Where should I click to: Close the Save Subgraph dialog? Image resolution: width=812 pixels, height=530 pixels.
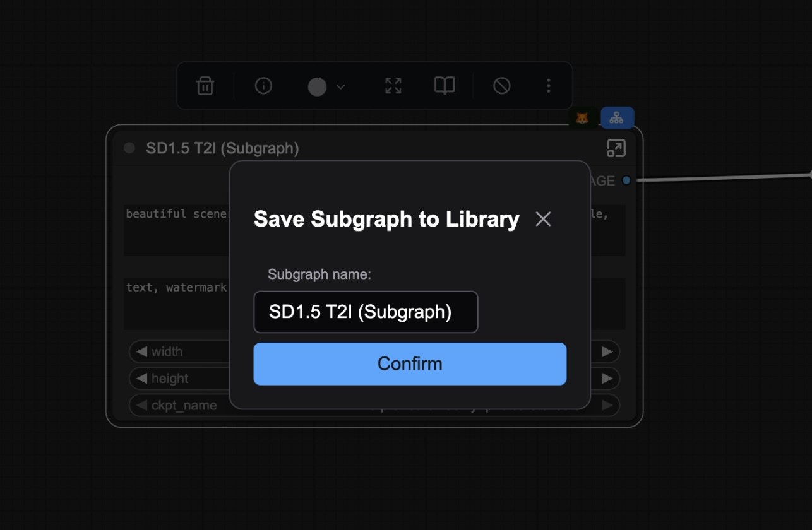(543, 219)
